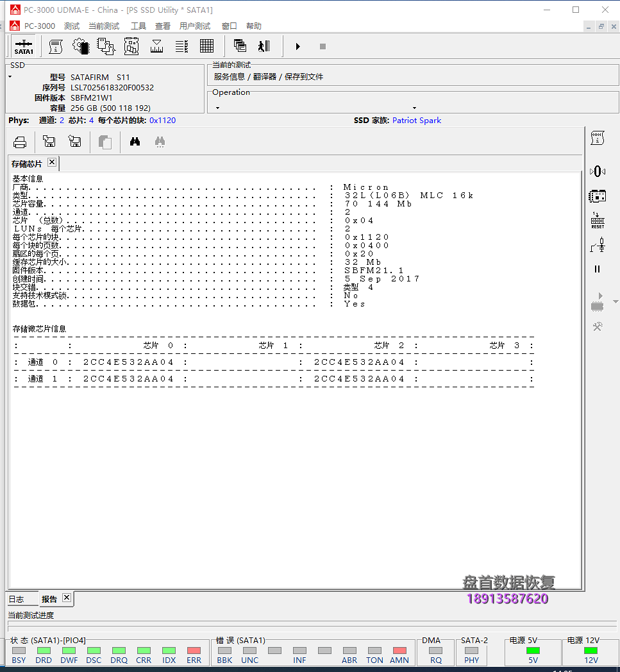Open the 工具 menu
The height and width of the screenshot is (672, 620).
pos(138,26)
